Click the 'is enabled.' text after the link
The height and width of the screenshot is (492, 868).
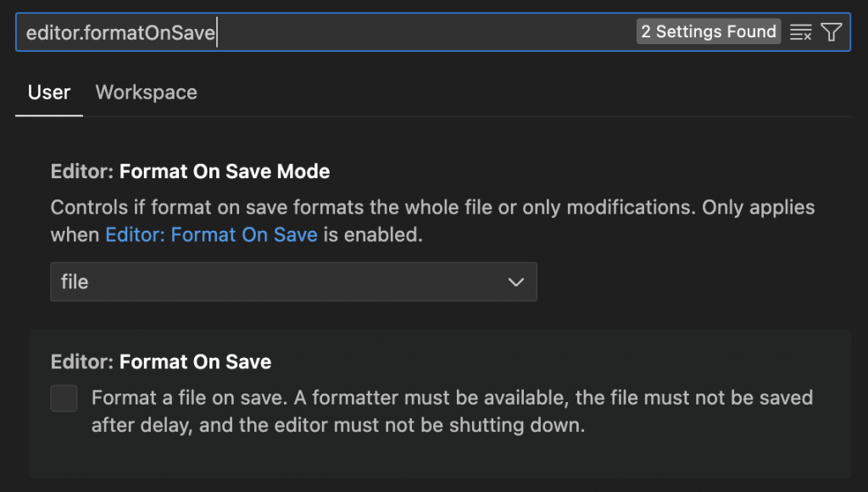(372, 235)
